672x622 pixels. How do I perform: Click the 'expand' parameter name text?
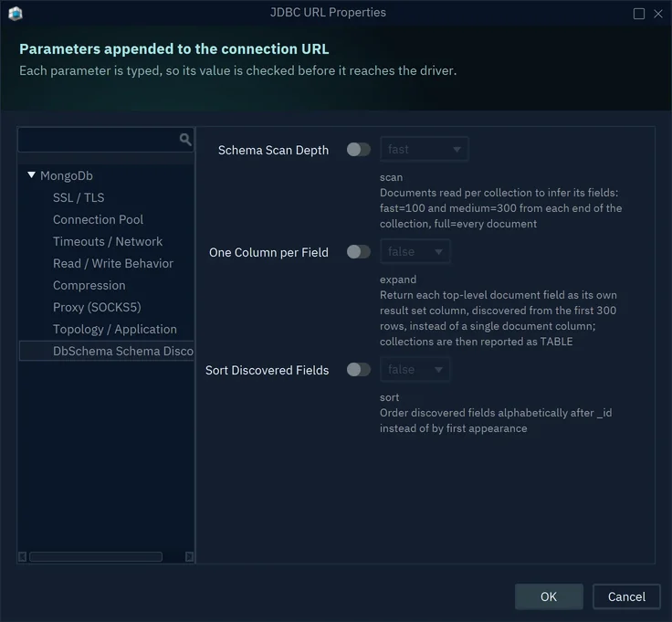tap(398, 279)
